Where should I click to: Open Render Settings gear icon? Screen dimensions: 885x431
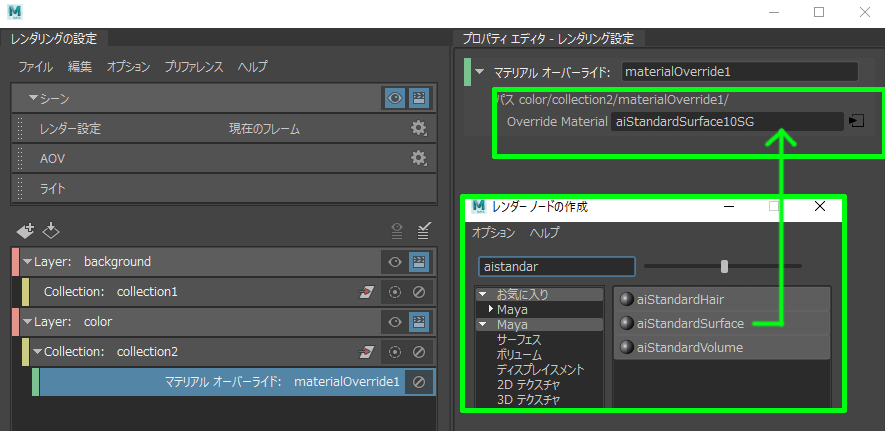418,129
